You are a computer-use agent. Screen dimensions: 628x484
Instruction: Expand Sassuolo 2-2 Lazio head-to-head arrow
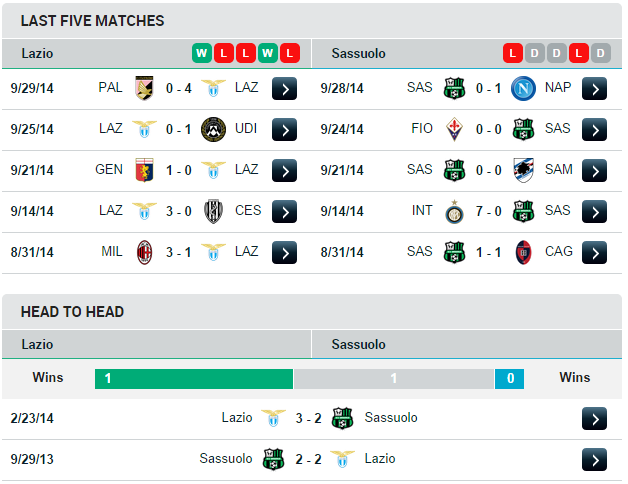pyautogui.click(x=594, y=459)
